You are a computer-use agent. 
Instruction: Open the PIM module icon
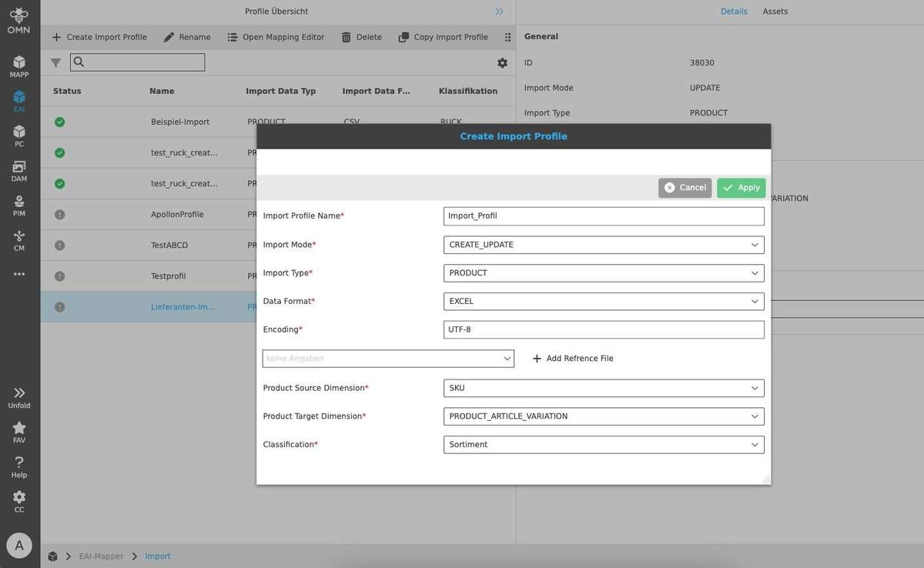pos(19,205)
